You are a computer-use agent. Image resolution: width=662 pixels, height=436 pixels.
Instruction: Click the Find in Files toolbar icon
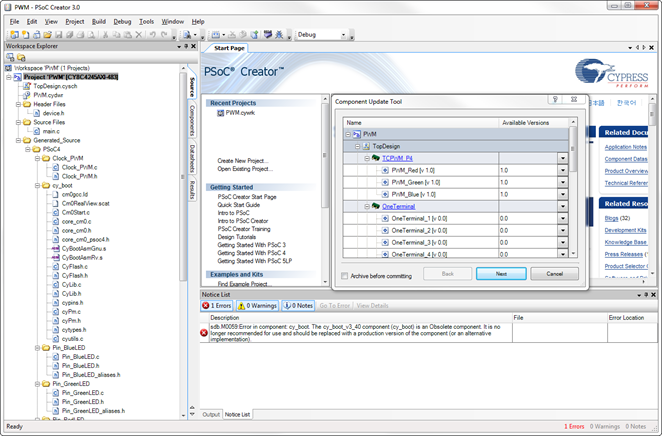pos(186,35)
